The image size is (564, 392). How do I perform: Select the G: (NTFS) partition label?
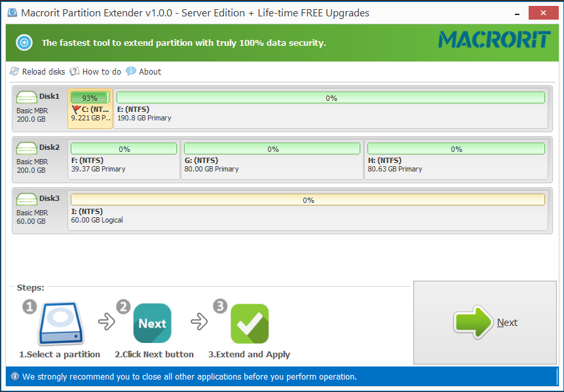[201, 160]
